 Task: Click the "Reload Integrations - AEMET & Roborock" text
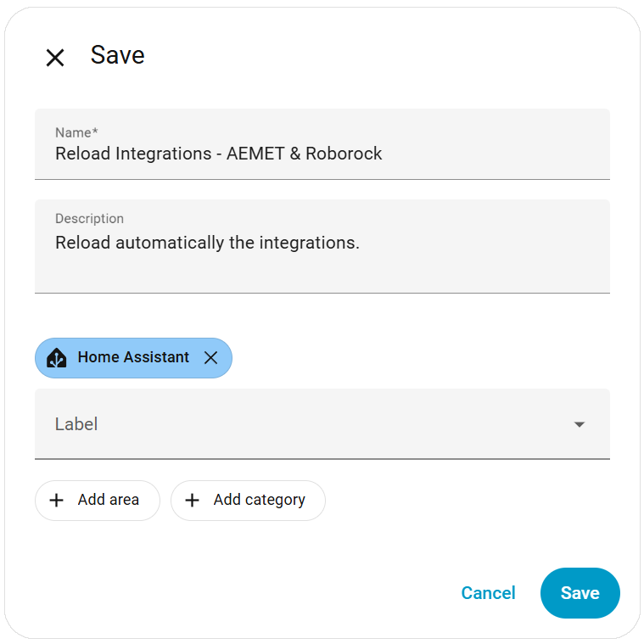pyautogui.click(x=219, y=154)
